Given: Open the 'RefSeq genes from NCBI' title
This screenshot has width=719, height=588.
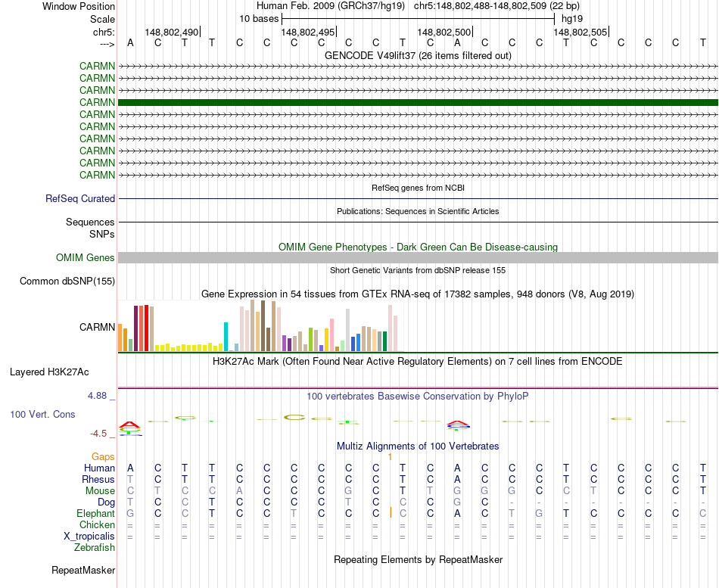Looking at the screenshot, I should click(x=418, y=188).
